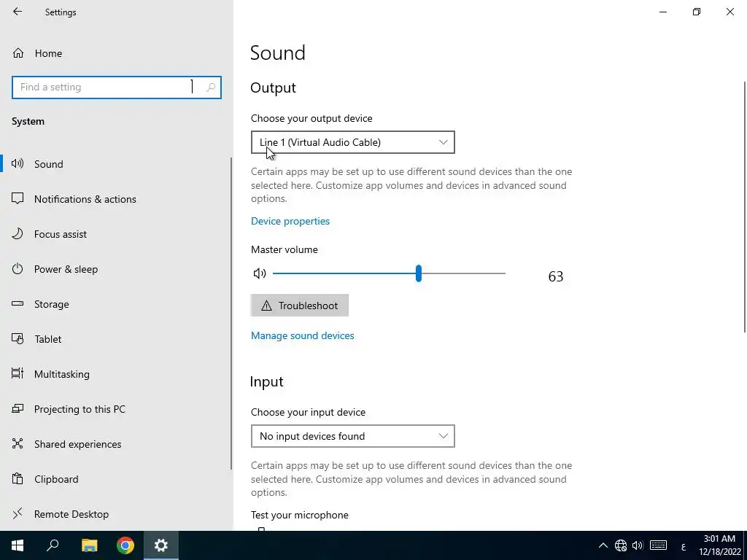Open taskbar search magnifier
The height and width of the screenshot is (560, 747).
tap(53, 545)
